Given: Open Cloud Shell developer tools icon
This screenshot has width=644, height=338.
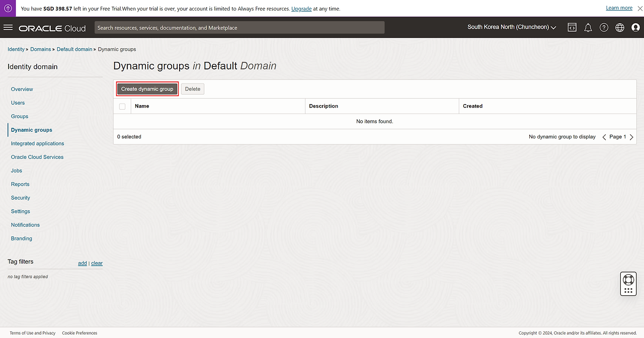Looking at the screenshot, I should pos(572,28).
